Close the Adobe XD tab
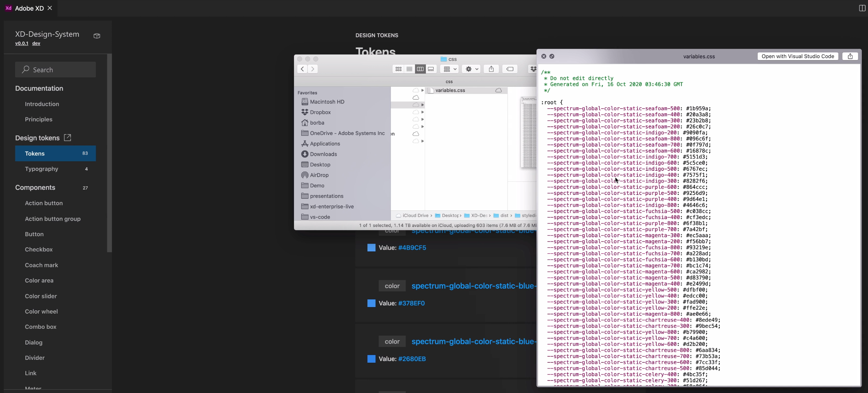The width and height of the screenshot is (868, 393). click(x=50, y=8)
